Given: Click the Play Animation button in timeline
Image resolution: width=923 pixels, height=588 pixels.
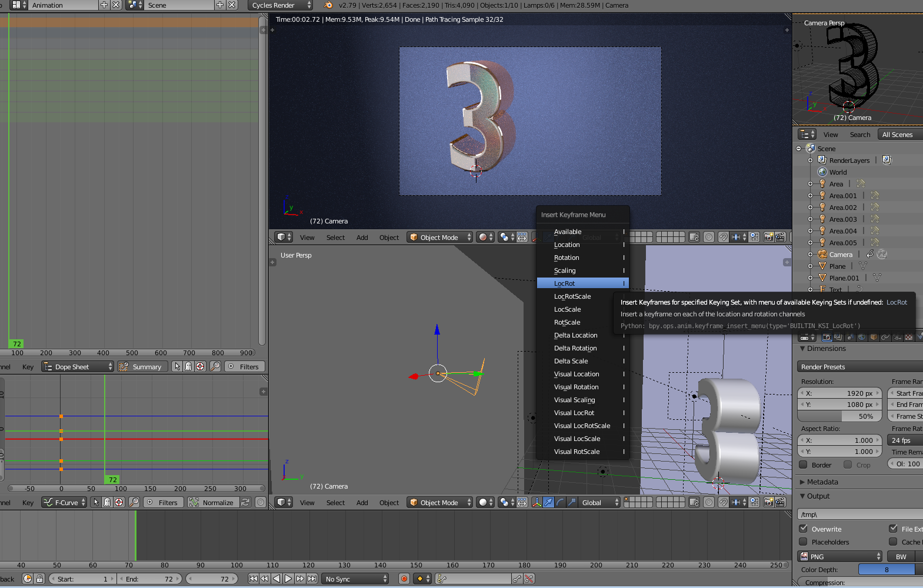Looking at the screenshot, I should 288,579.
